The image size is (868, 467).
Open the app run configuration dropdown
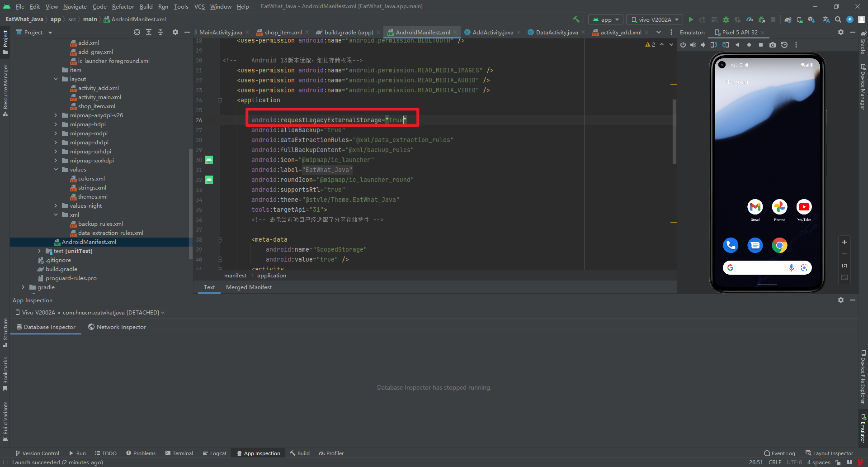point(606,19)
